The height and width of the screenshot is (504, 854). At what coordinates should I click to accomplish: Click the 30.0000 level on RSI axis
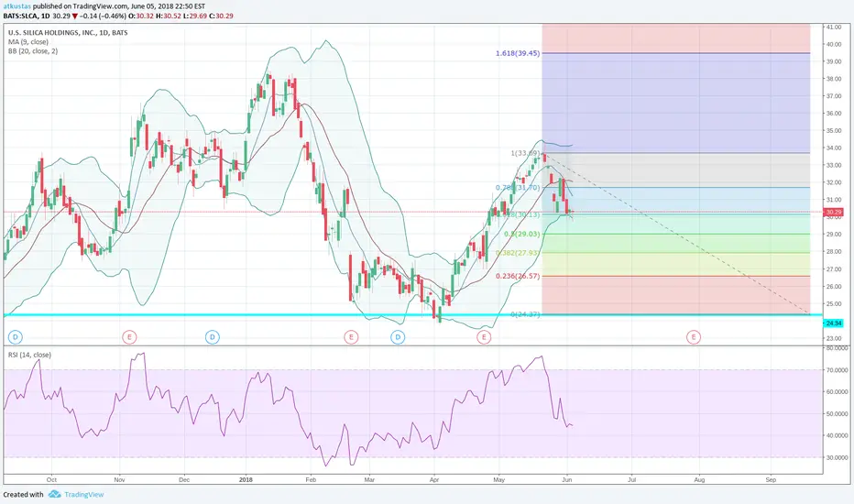pyautogui.click(x=838, y=457)
